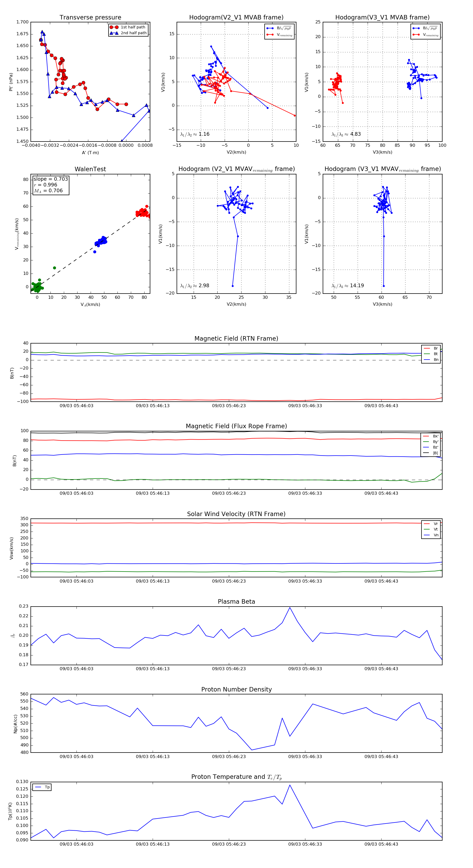Click the eigenvalue ratio text "14.19"
The height and width of the screenshot is (868, 473).
point(357,286)
